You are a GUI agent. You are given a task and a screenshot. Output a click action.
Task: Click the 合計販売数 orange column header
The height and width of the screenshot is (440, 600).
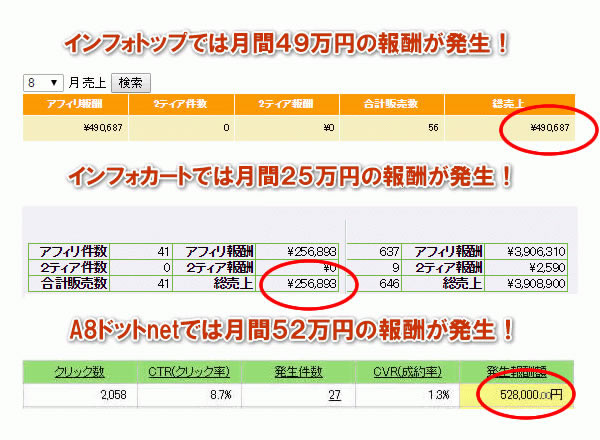pos(391,104)
